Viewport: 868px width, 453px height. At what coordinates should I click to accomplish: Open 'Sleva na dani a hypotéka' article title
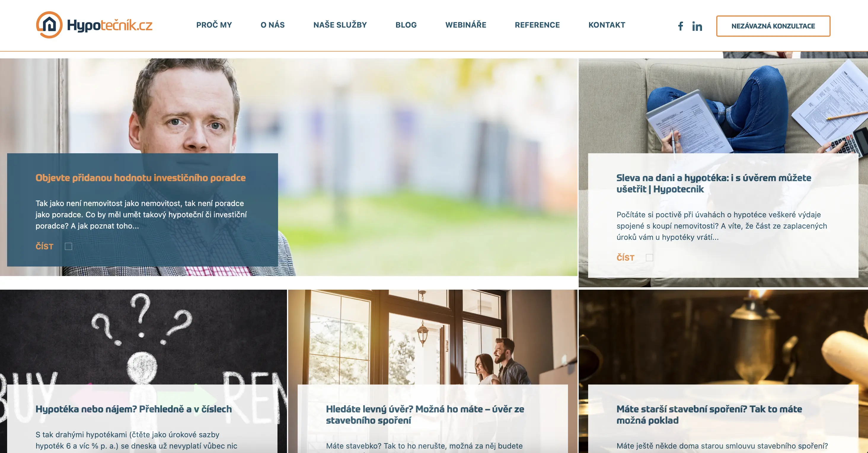pos(714,183)
